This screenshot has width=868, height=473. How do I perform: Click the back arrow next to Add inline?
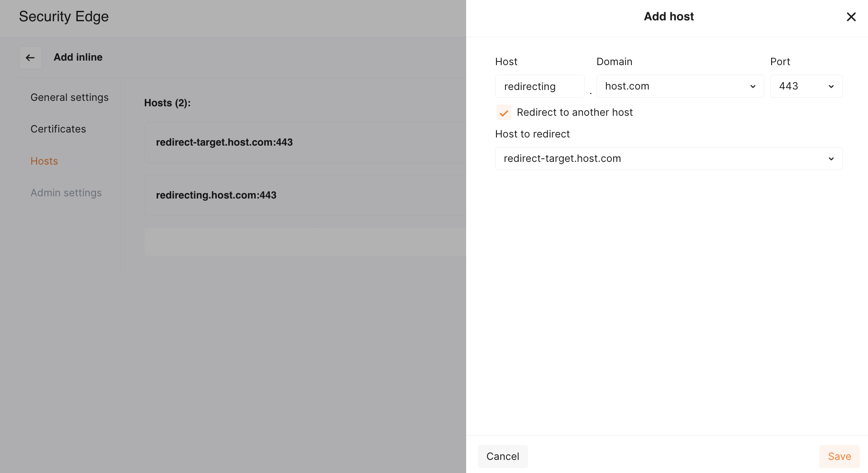pos(30,57)
